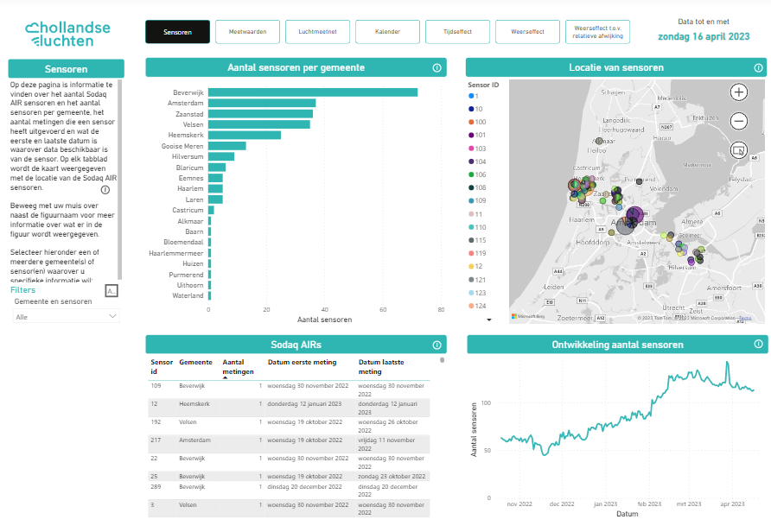Select Sensor ID 121 legend entry

[477, 280]
